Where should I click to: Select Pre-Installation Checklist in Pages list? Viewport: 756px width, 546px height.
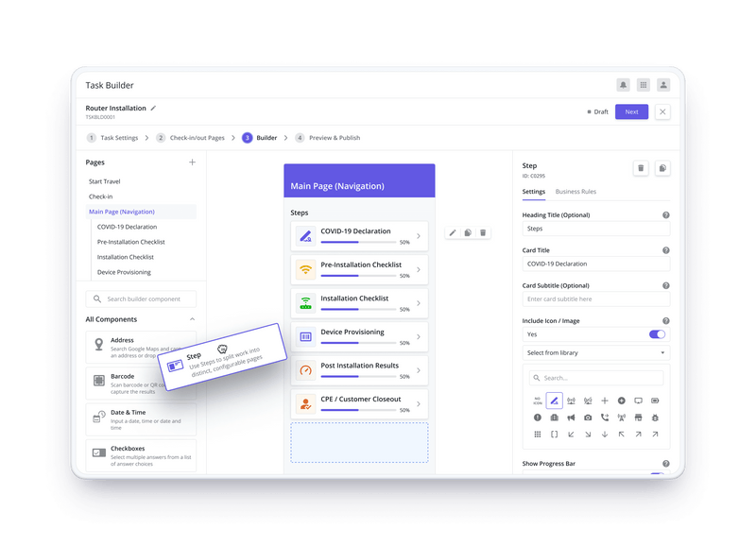131,242
